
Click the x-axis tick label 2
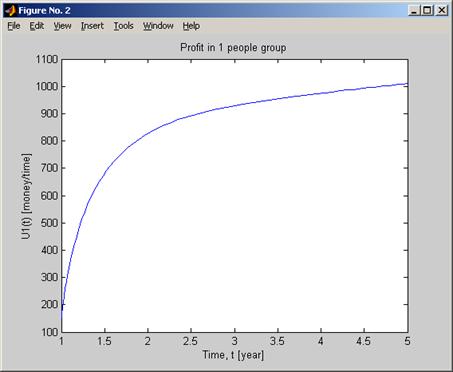(148, 341)
